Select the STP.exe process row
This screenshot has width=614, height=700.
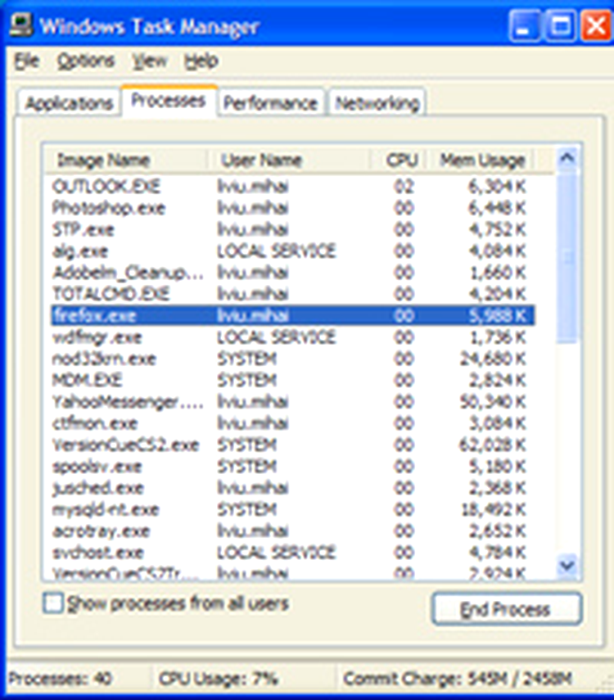pos(292,229)
